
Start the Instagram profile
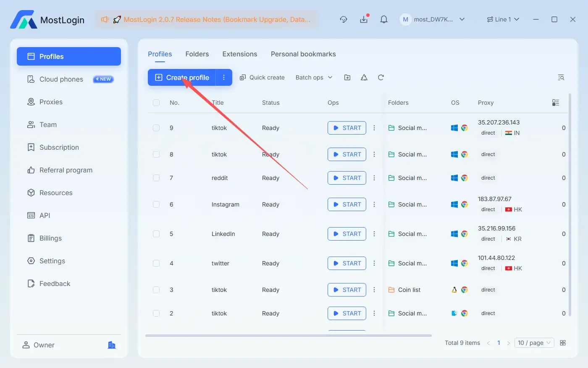(346, 204)
